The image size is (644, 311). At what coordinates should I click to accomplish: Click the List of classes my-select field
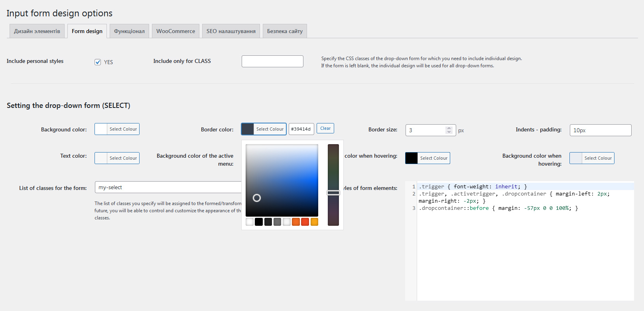(168, 187)
